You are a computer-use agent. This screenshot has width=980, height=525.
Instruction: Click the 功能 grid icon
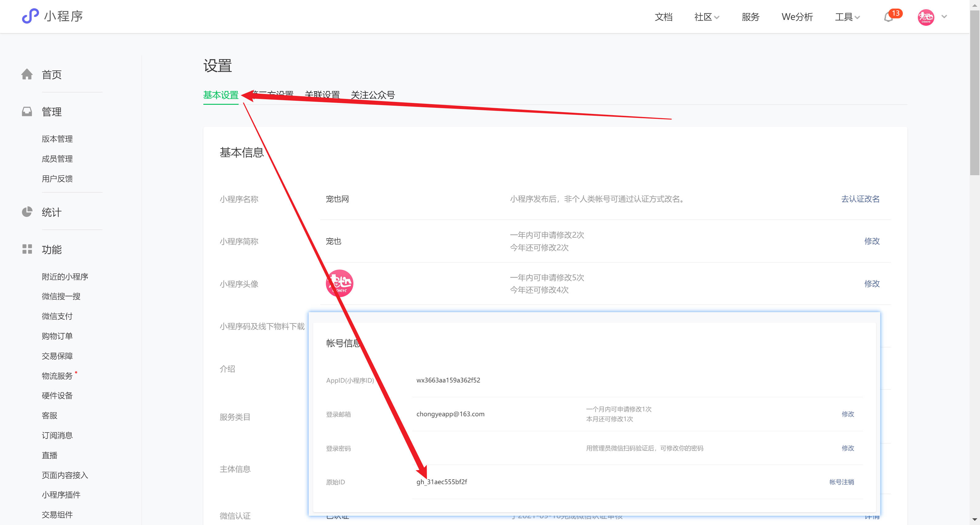(x=27, y=249)
